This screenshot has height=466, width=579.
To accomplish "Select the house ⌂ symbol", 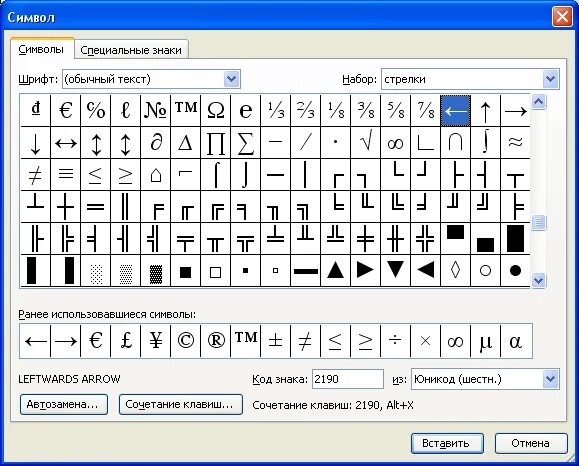I will 155,175.
